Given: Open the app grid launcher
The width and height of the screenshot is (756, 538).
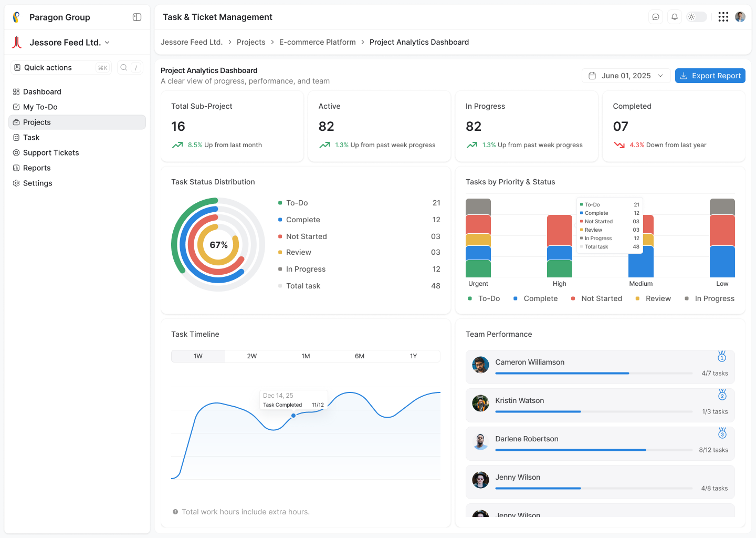Looking at the screenshot, I should point(723,16).
